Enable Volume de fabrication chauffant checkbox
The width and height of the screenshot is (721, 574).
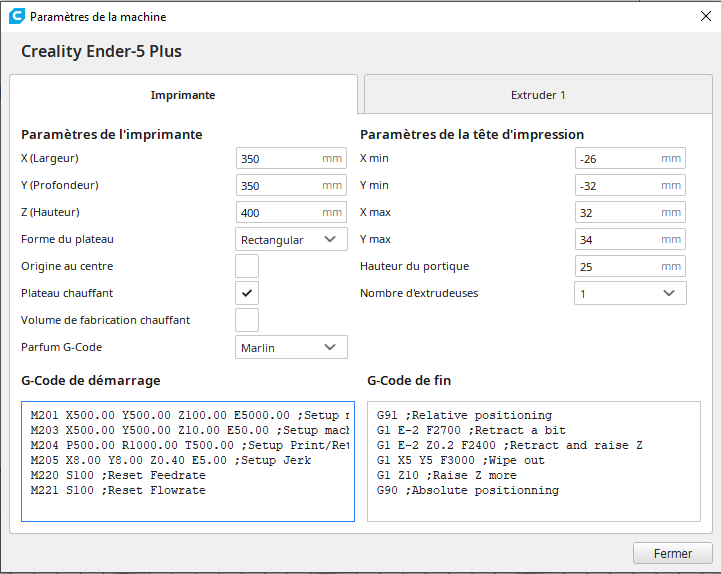[x=247, y=320]
